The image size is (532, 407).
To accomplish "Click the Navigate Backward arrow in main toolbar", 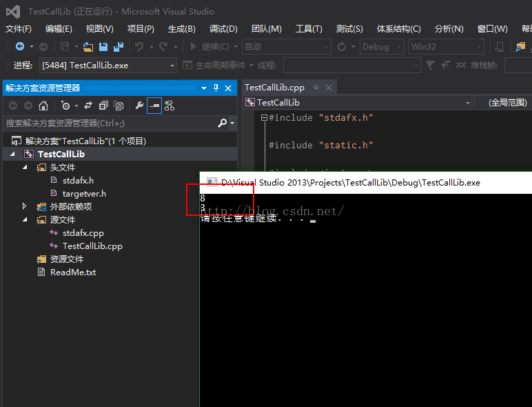I will 20,46.
